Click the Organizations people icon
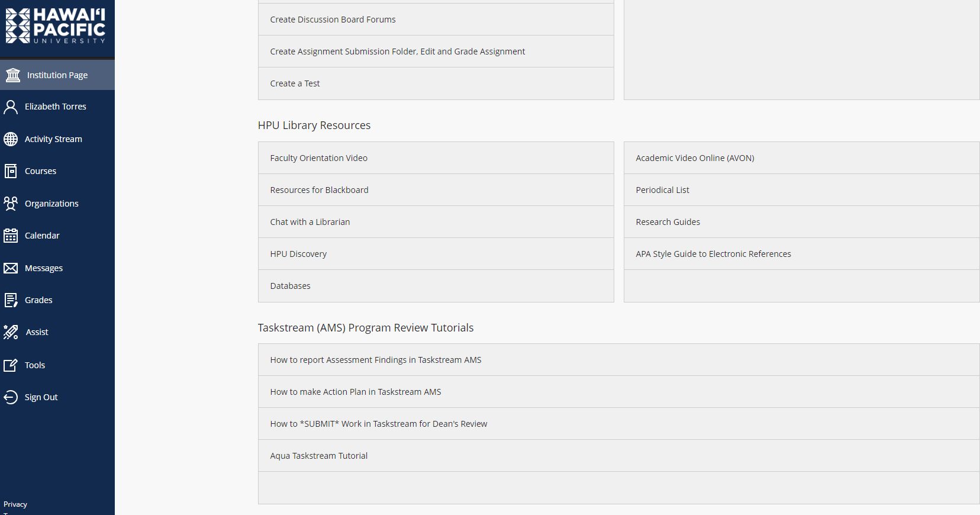 [11, 204]
